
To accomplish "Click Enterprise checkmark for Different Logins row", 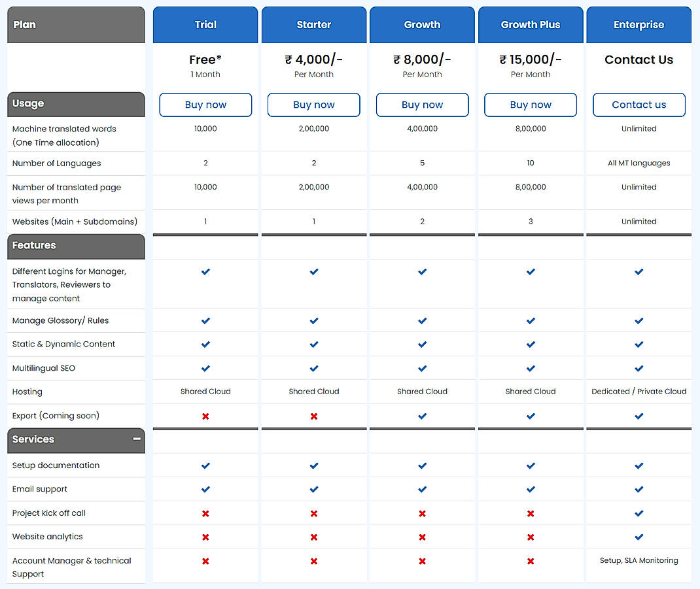I will [x=639, y=272].
